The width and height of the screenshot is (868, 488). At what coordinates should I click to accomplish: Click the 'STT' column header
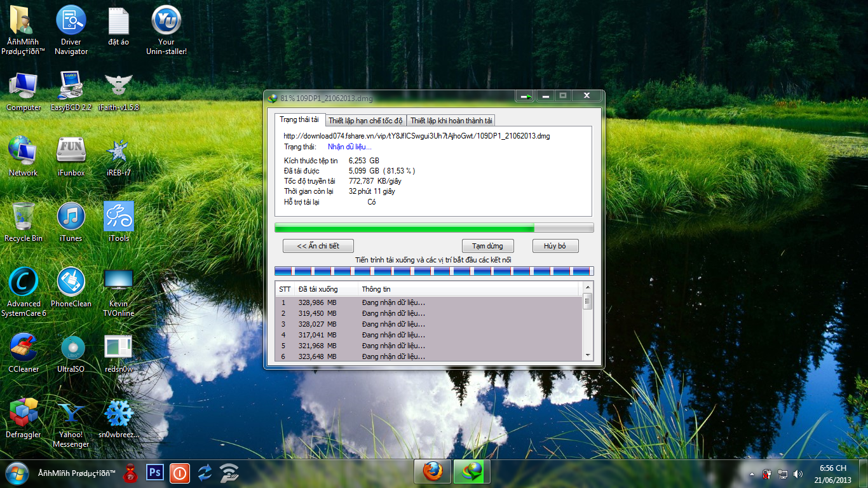[285, 289]
